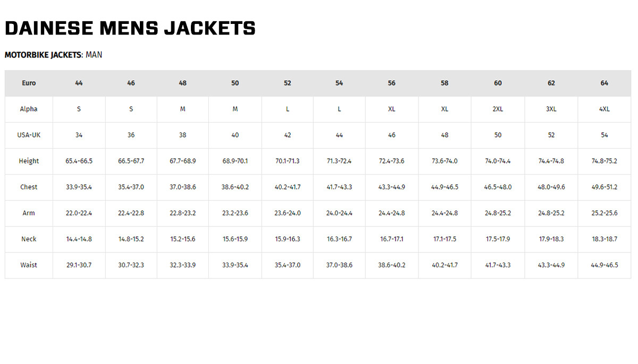Select the 29.1-30.7 waist cell

(79, 265)
